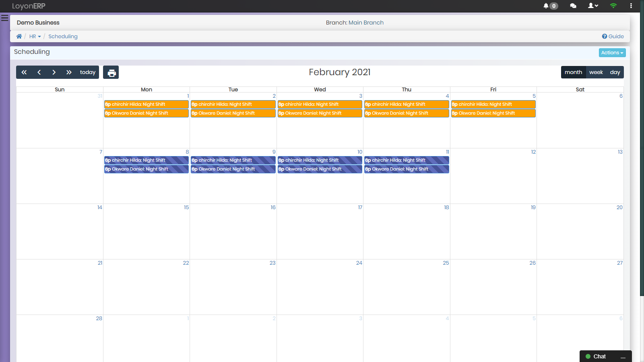Open Okware Daniel Night Shift on Wednesday 3
The image size is (644, 362).
[320, 113]
